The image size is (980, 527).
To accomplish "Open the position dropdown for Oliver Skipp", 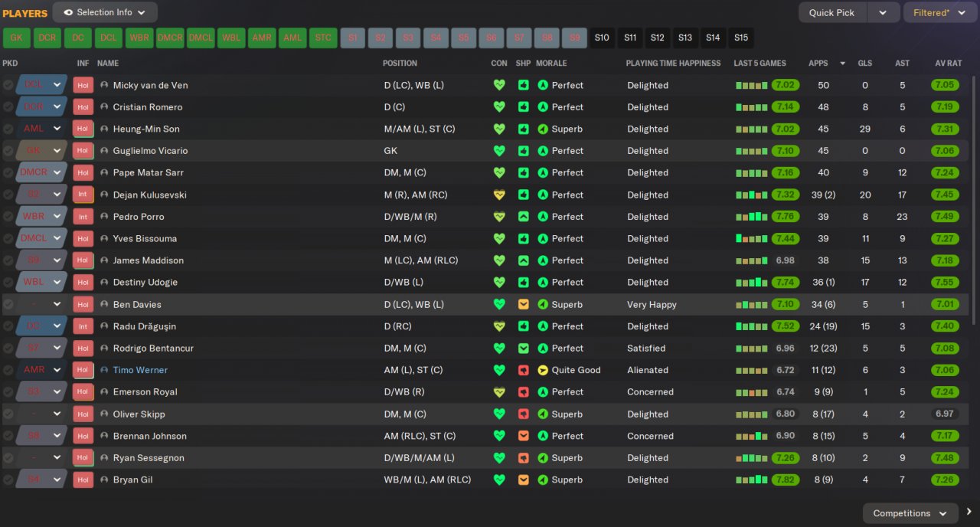I will (x=57, y=414).
